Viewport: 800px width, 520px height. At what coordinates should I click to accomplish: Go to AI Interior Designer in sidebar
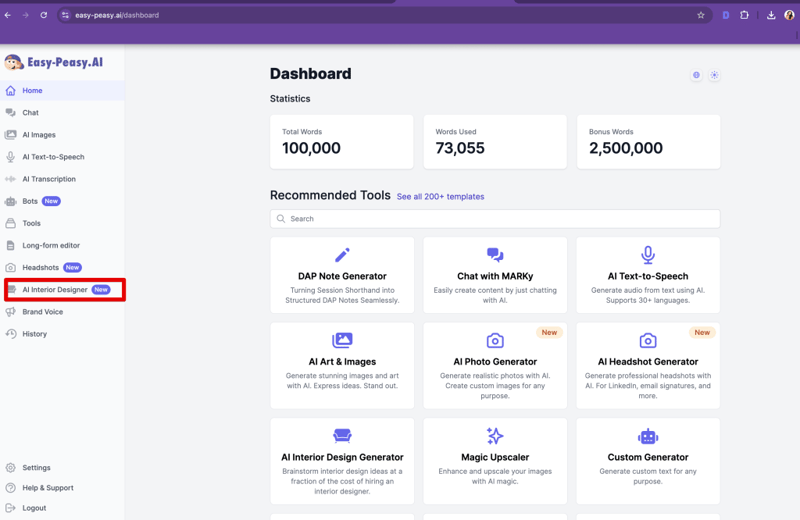[55, 290]
